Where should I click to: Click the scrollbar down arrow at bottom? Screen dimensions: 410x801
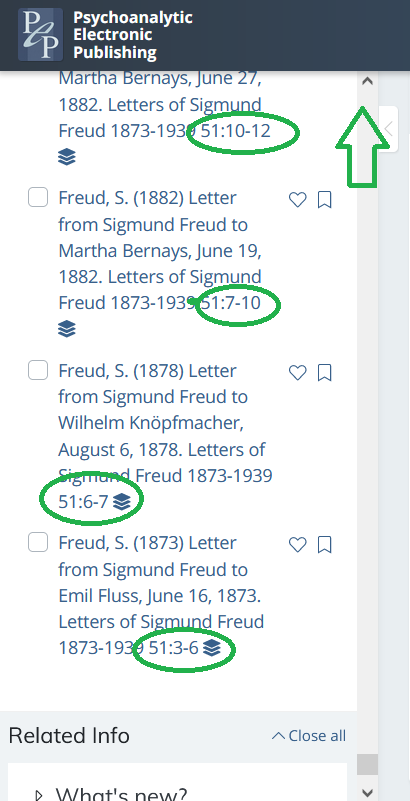tap(368, 792)
